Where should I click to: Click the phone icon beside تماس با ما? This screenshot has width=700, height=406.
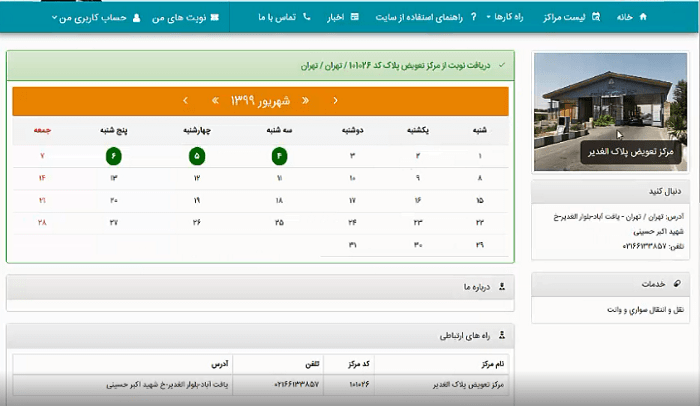click(x=307, y=17)
